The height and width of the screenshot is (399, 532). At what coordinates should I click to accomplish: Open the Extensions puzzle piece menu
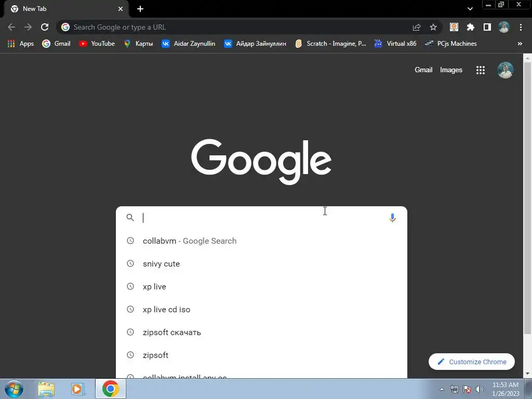[x=471, y=27]
